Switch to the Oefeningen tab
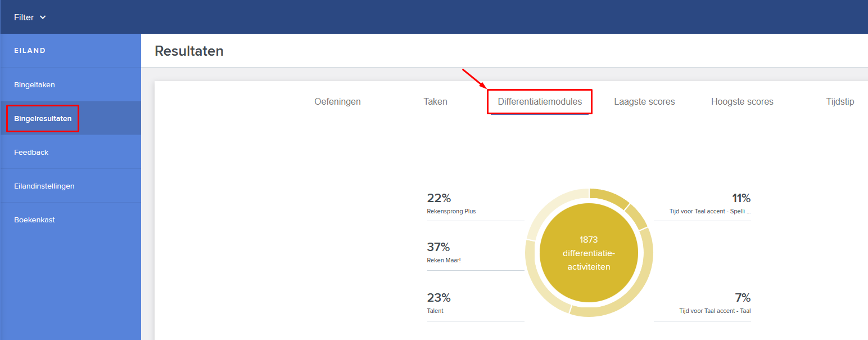Viewport: 868px width, 340px height. [337, 102]
